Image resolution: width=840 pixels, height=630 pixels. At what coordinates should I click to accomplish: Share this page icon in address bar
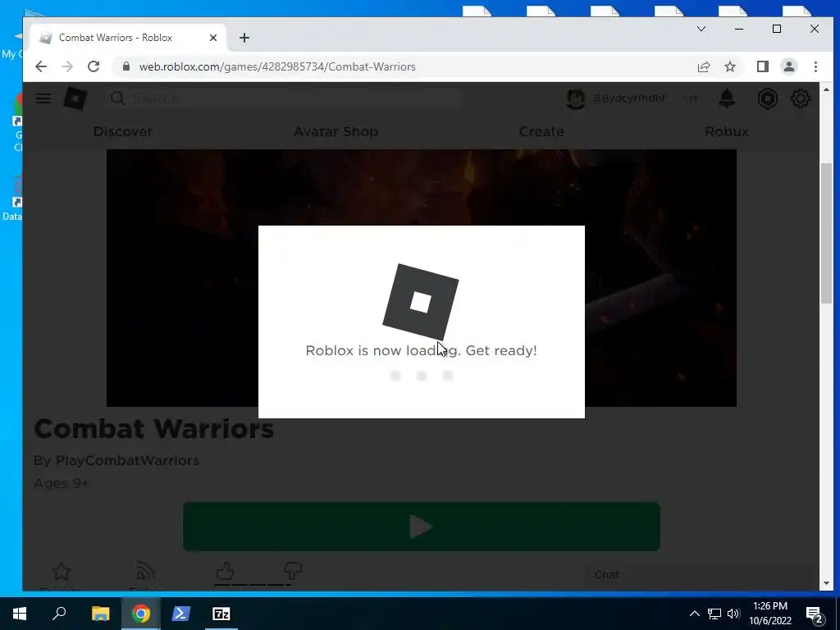click(x=703, y=66)
